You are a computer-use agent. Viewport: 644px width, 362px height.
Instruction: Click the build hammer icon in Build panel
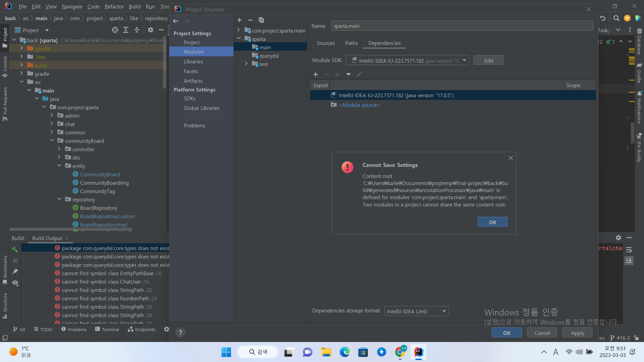pos(15,249)
